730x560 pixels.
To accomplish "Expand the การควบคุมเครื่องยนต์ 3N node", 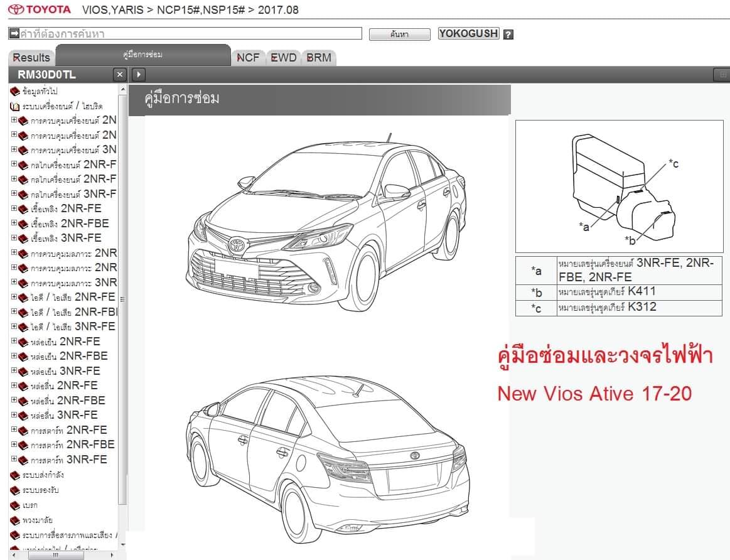I will pos(14,149).
